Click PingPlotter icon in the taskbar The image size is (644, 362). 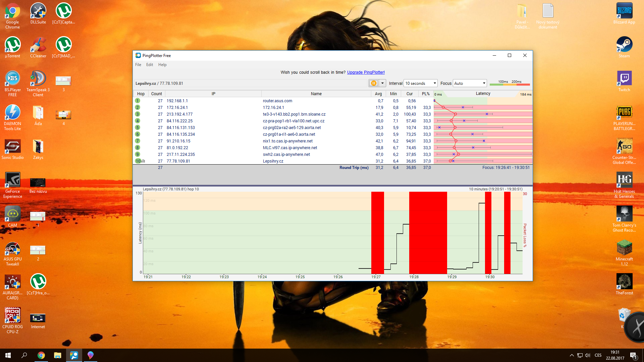point(74,355)
